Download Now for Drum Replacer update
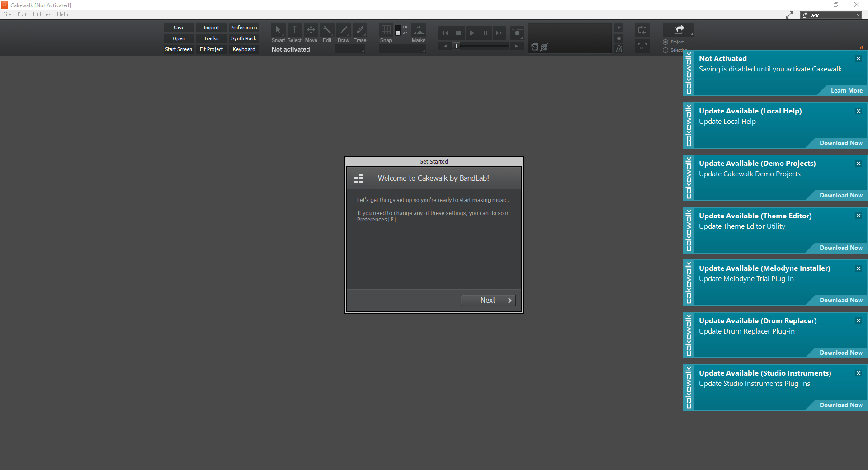Image resolution: width=868 pixels, height=470 pixels. (x=841, y=353)
